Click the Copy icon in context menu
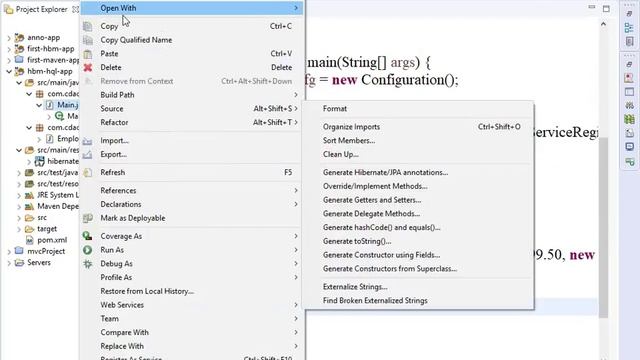The height and width of the screenshot is (360, 640). (x=87, y=26)
